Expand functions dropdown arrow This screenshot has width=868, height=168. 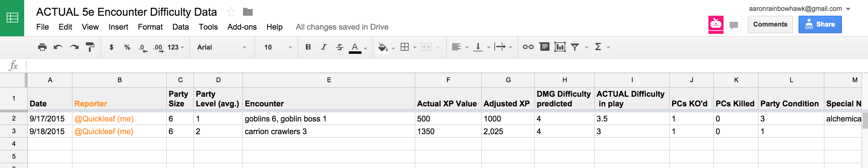tap(608, 48)
